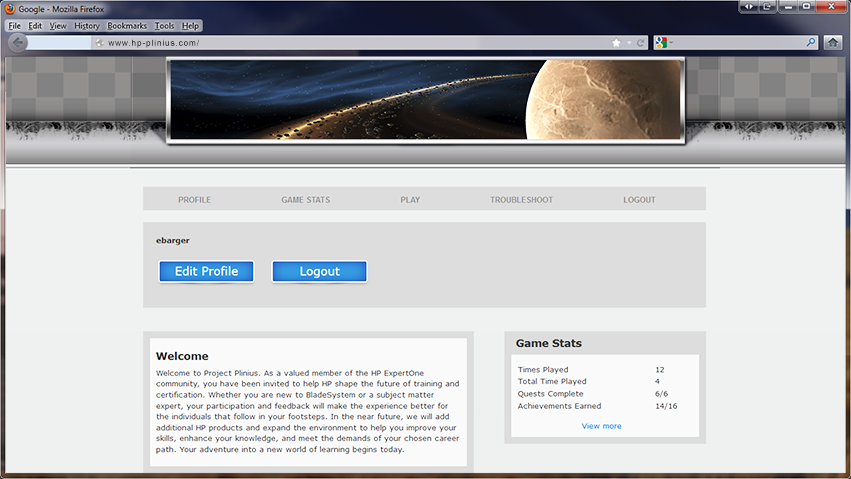Click the Times Played value 12
Image resolution: width=851 pixels, height=479 pixels.
(659, 369)
